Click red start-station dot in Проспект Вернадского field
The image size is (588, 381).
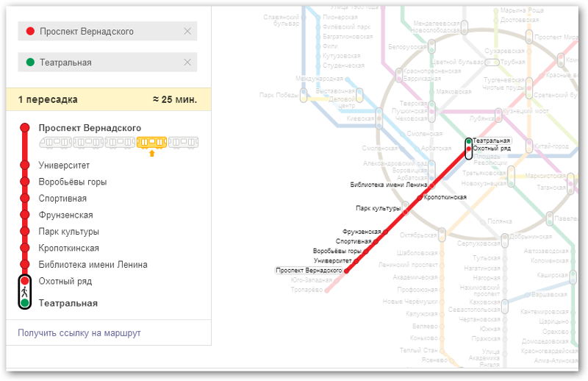coord(30,32)
